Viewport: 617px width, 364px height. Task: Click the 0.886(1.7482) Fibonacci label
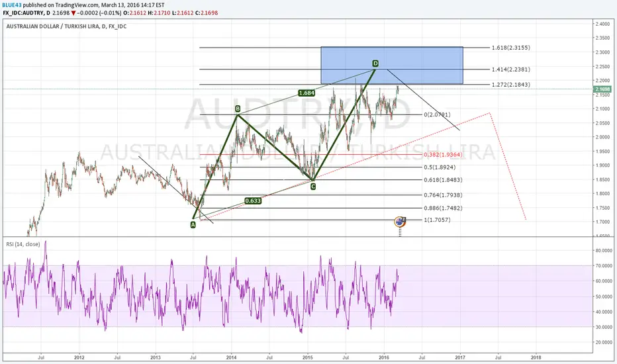pos(443,208)
